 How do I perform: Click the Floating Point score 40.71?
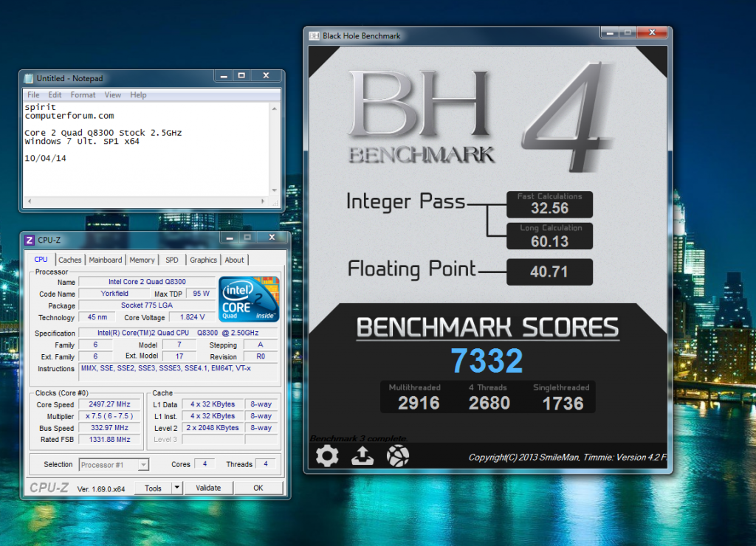pos(549,272)
